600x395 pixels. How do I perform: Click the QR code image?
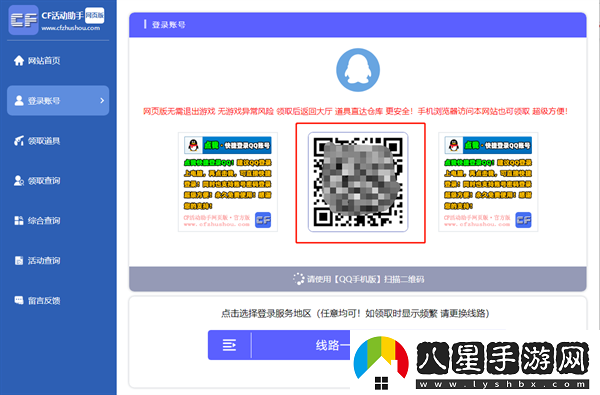coord(358,182)
